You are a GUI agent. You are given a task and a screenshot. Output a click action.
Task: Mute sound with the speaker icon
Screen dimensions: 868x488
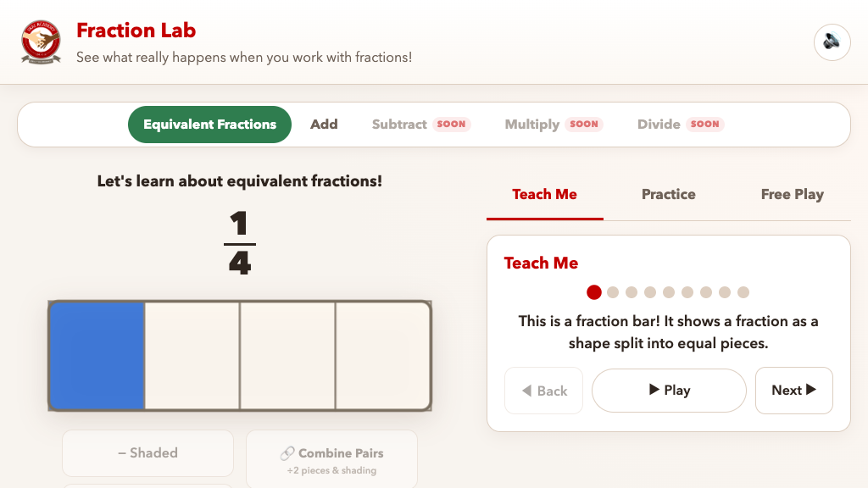832,42
